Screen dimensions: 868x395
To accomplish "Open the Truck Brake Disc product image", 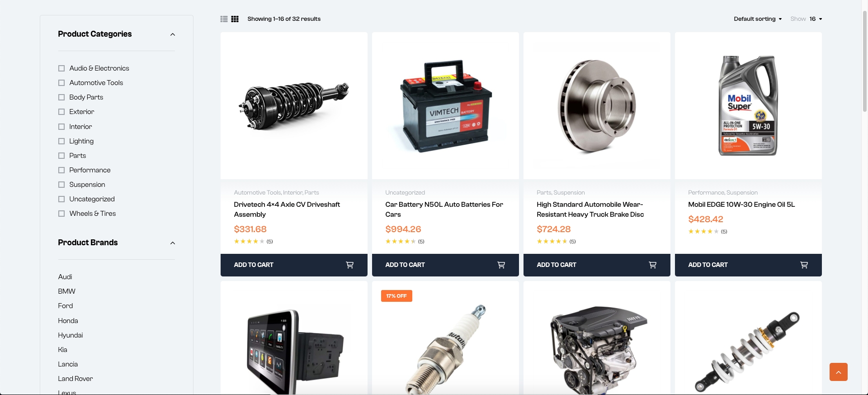I will [597, 105].
